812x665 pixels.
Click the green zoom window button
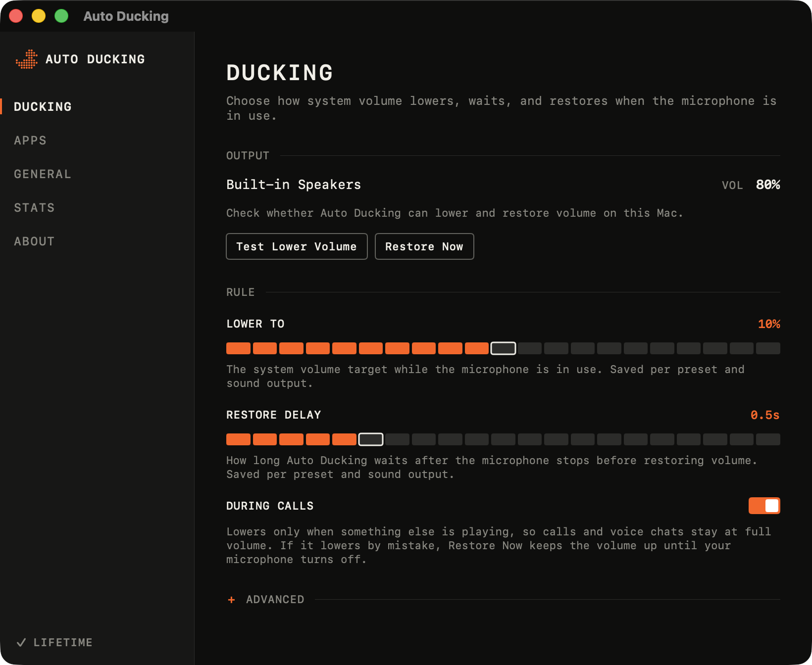tap(61, 16)
